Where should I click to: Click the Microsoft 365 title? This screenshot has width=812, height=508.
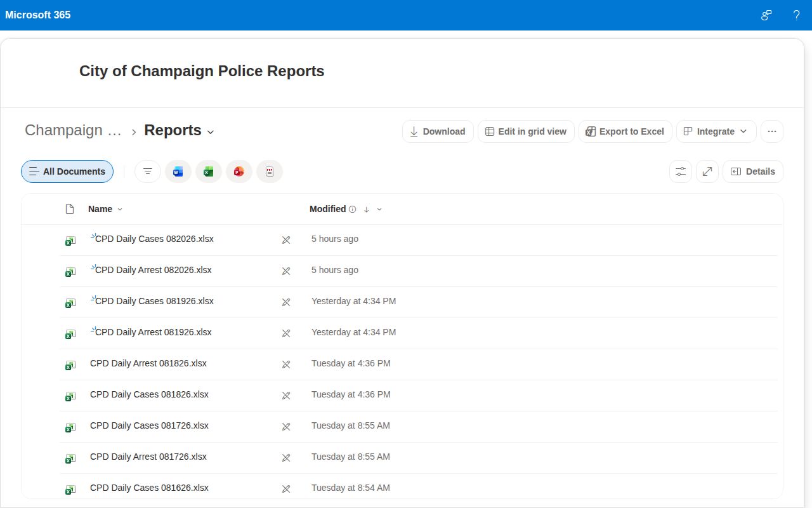point(38,15)
